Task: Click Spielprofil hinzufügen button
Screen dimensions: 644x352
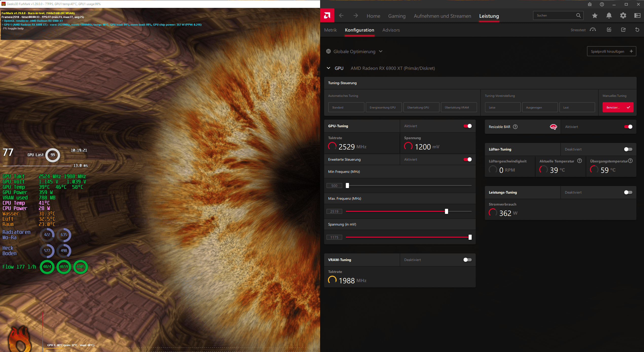Action: pyautogui.click(x=611, y=51)
